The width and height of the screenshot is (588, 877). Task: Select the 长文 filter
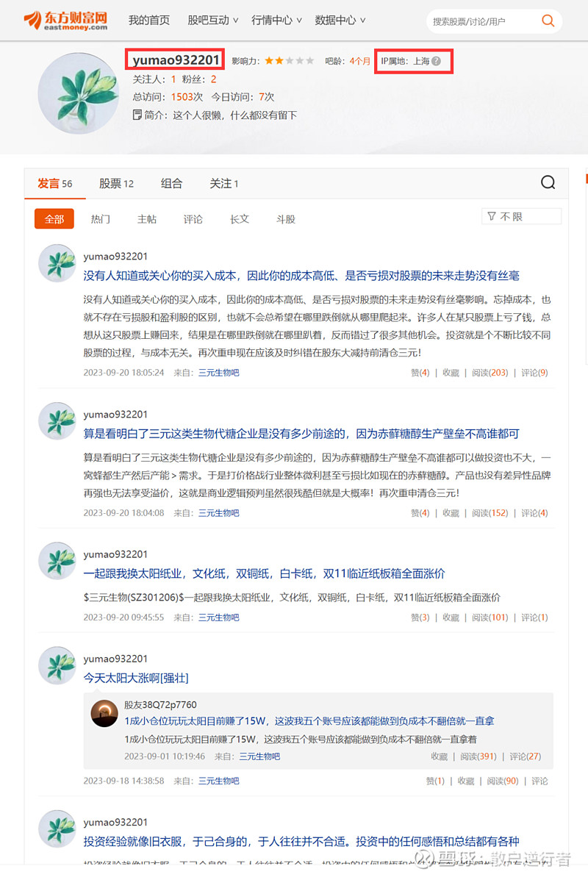pos(240,219)
